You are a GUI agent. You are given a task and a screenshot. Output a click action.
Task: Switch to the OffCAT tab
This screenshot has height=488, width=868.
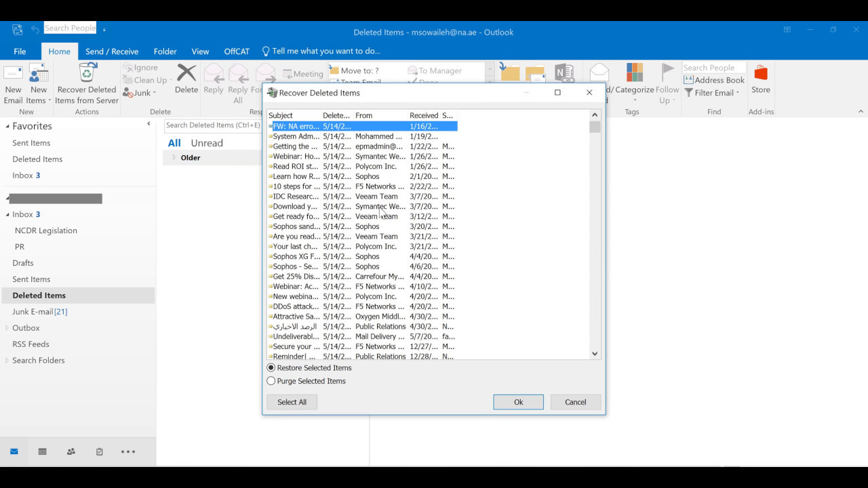(x=237, y=52)
